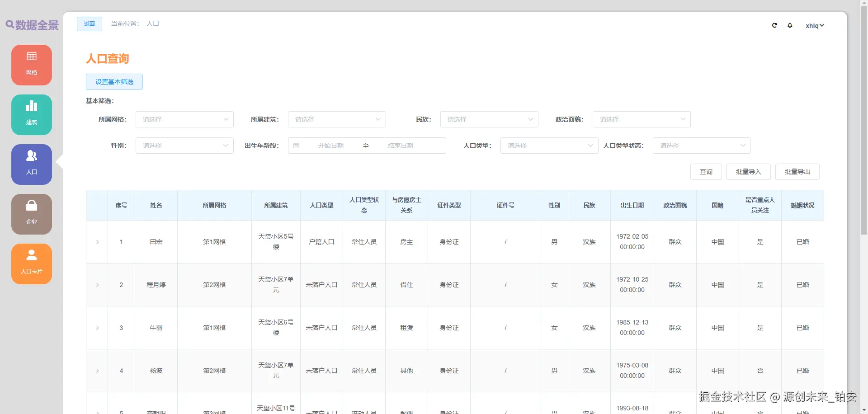The width and height of the screenshot is (868, 414).
Task: Open the 性别 dropdown
Action: coord(184,146)
